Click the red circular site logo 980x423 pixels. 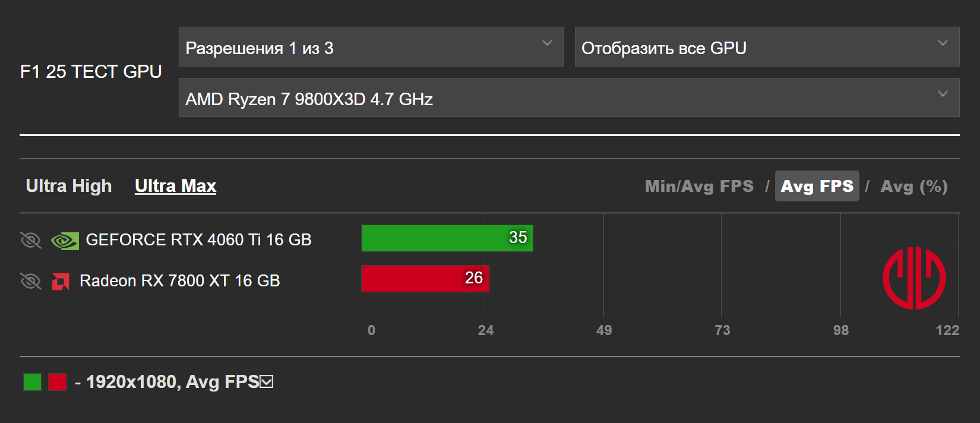[x=914, y=278]
